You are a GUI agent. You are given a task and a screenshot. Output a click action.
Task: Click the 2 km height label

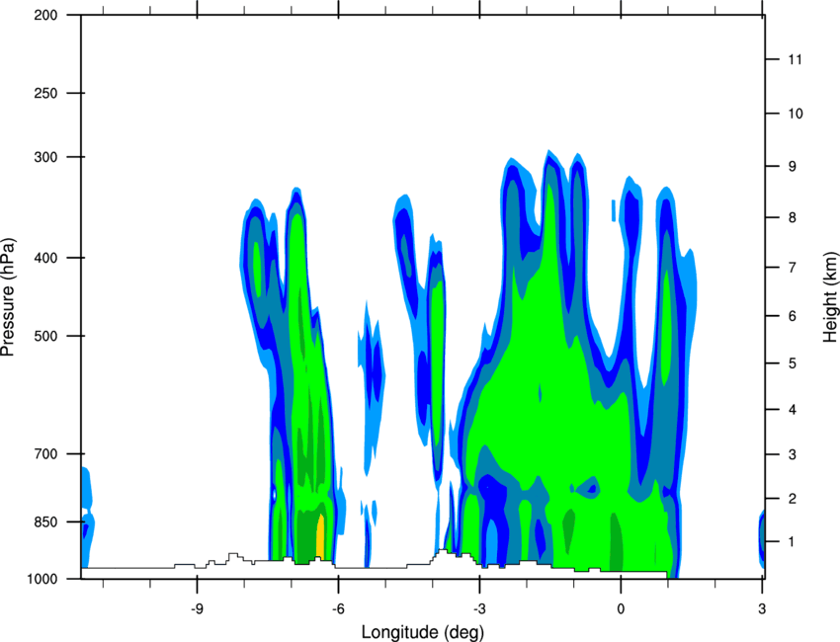[793, 499]
